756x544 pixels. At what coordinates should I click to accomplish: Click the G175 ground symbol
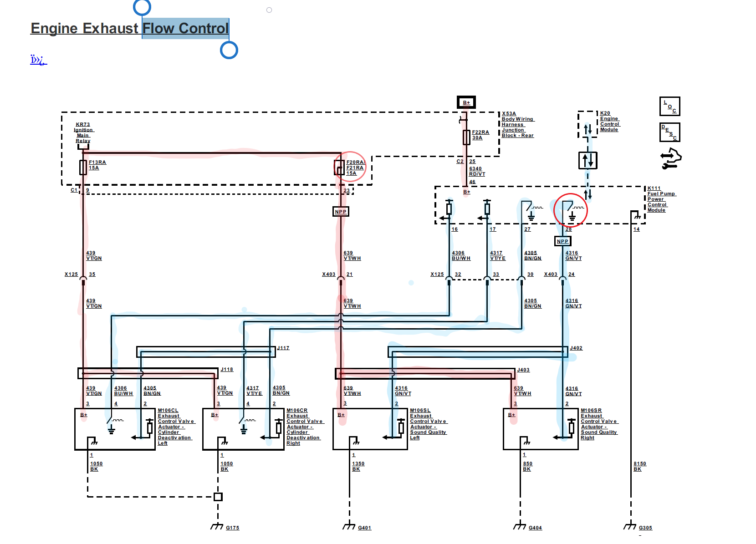pyautogui.click(x=217, y=527)
